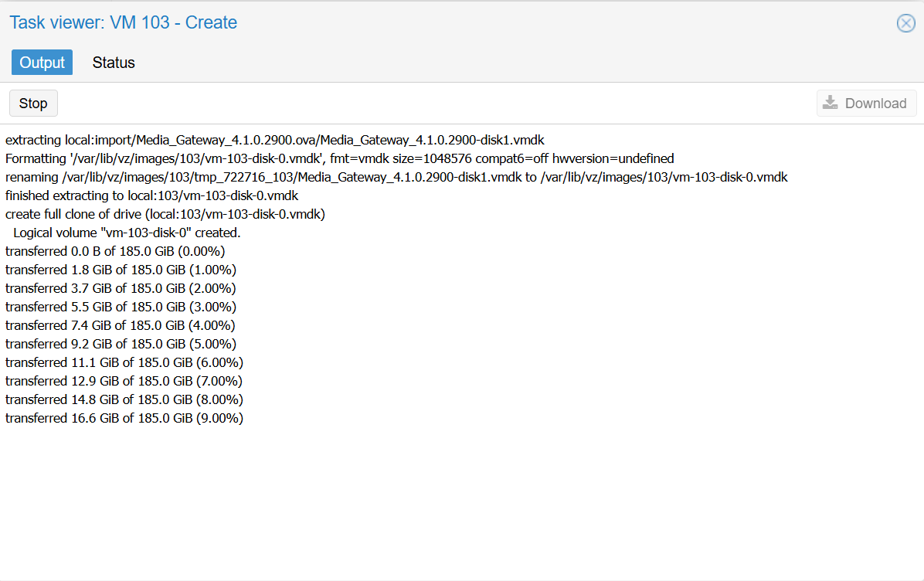Click the transferred 14.8 GiB log entry
Screen dimensions: 924x581
[124, 399]
